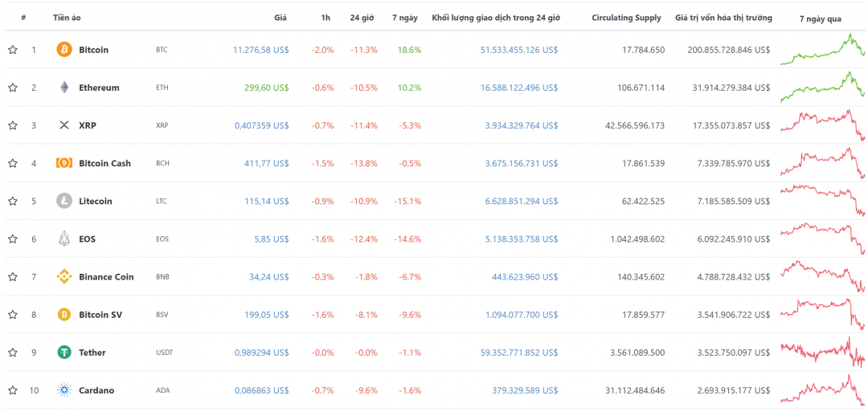Image resolution: width=868 pixels, height=412 pixels.
Task: Toggle the favorite star for Litecoin
Action: (13, 201)
